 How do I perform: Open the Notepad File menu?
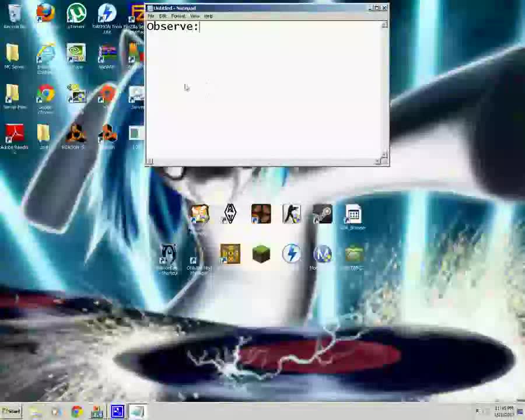[150, 16]
